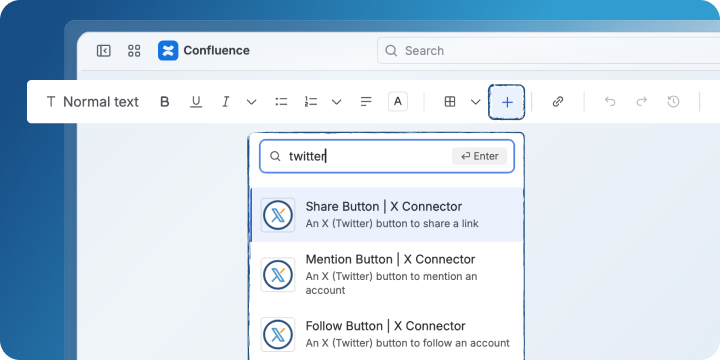Click the Confluence logo
Image resolution: width=720 pixels, height=360 pixels.
168,51
